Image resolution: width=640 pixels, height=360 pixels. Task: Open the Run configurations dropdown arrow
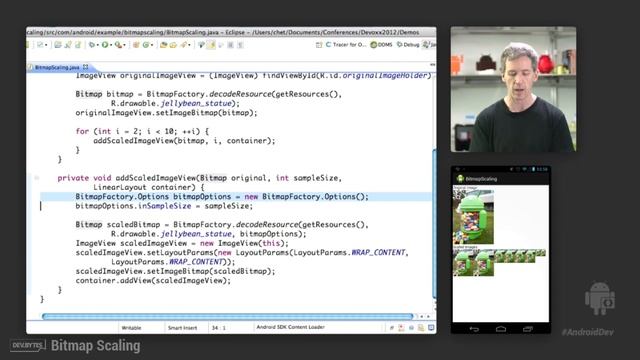pyautogui.click(x=111, y=45)
